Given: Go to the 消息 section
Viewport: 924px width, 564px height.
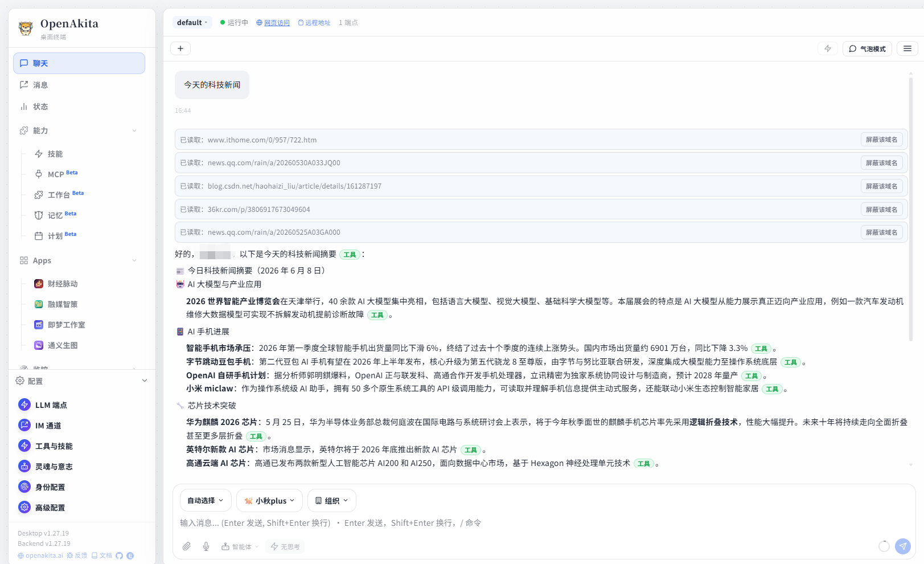Looking at the screenshot, I should pos(79,85).
